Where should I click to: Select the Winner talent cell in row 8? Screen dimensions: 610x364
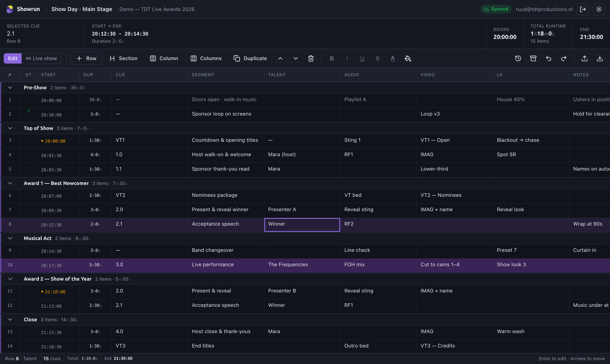pos(302,225)
